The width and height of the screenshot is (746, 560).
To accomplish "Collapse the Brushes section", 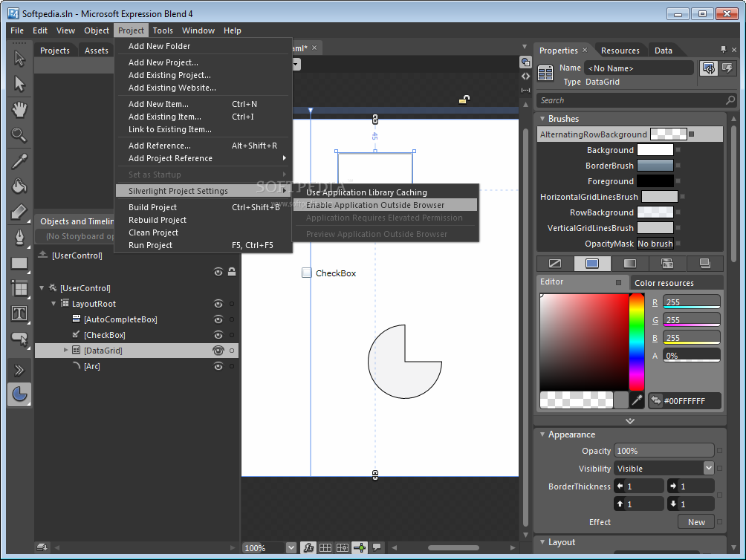I will coord(542,118).
